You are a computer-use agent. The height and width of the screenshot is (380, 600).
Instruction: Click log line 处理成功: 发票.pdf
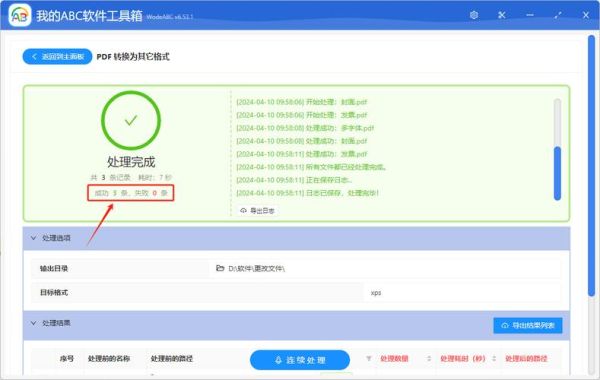point(302,154)
